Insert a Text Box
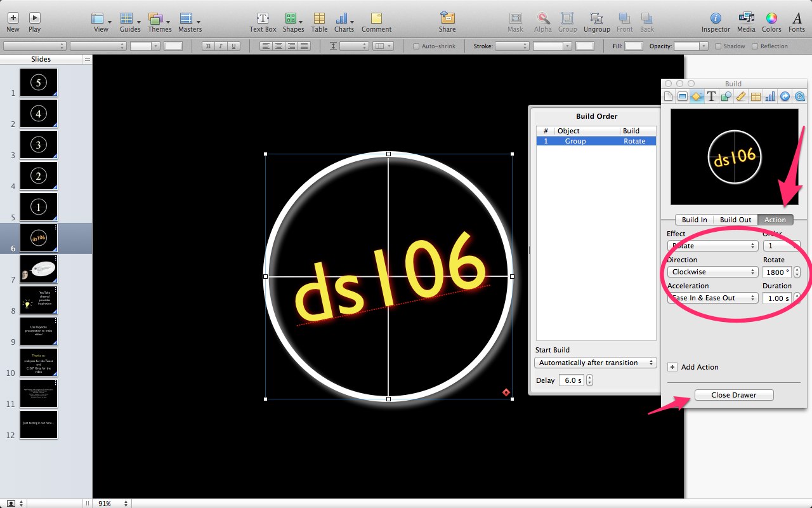The width and height of the screenshot is (812, 508). [x=263, y=22]
